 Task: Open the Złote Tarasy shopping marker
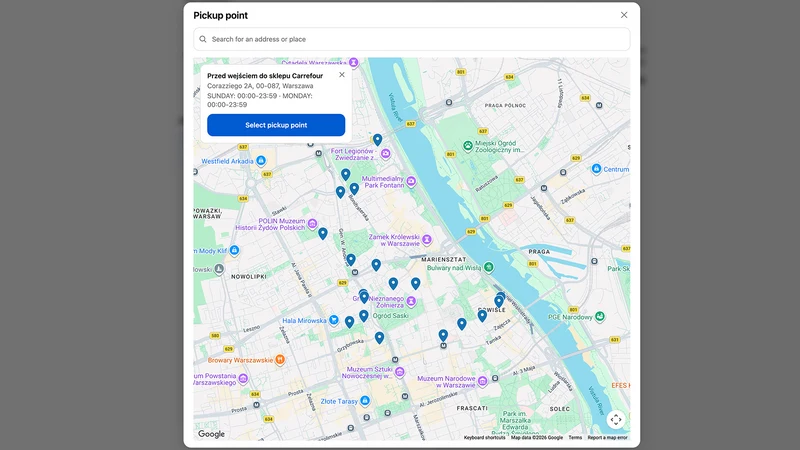[x=365, y=401]
